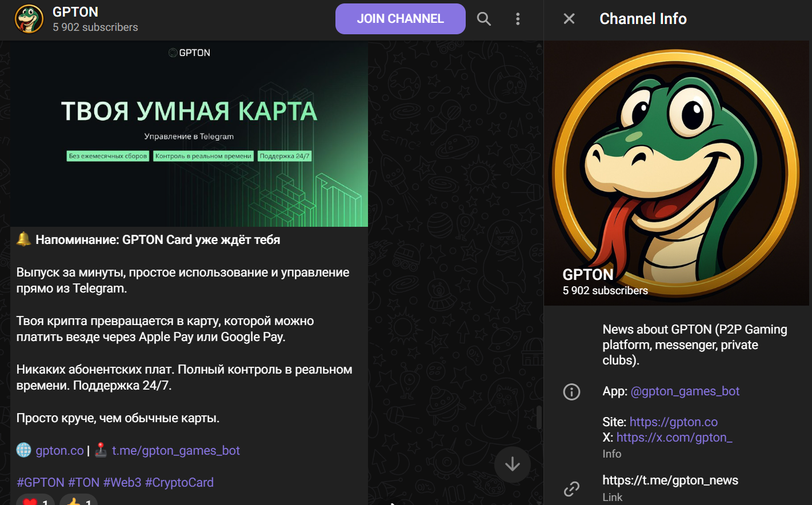Click the GPTON channel title in header
Viewport: 812px width, 505px height.
pyautogui.click(x=75, y=12)
